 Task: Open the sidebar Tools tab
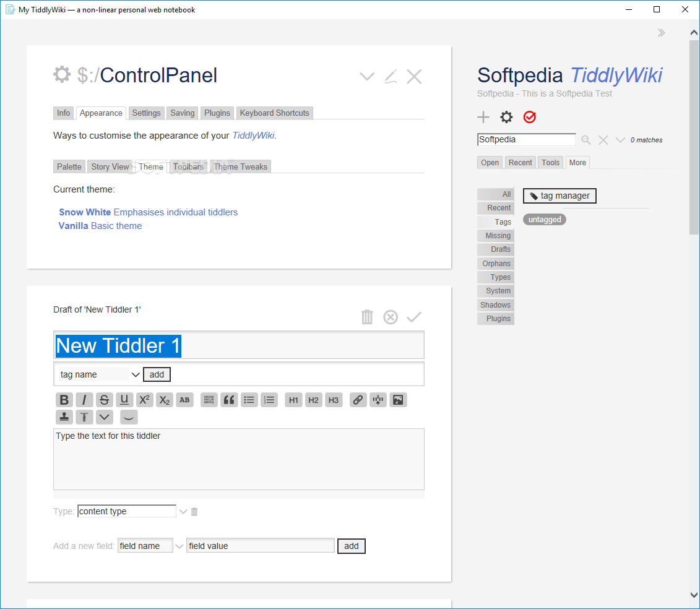pos(550,163)
